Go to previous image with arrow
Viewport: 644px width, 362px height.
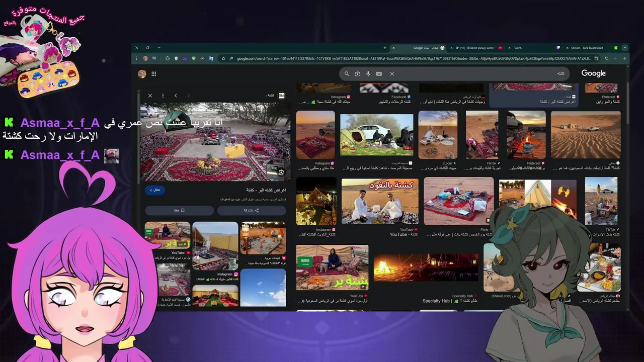click(176, 96)
